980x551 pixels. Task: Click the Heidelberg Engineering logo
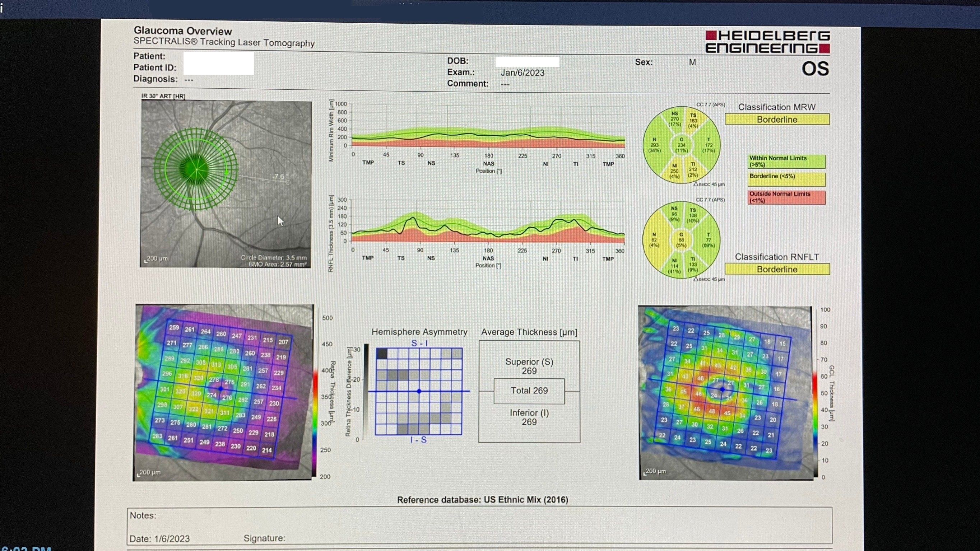tap(767, 42)
